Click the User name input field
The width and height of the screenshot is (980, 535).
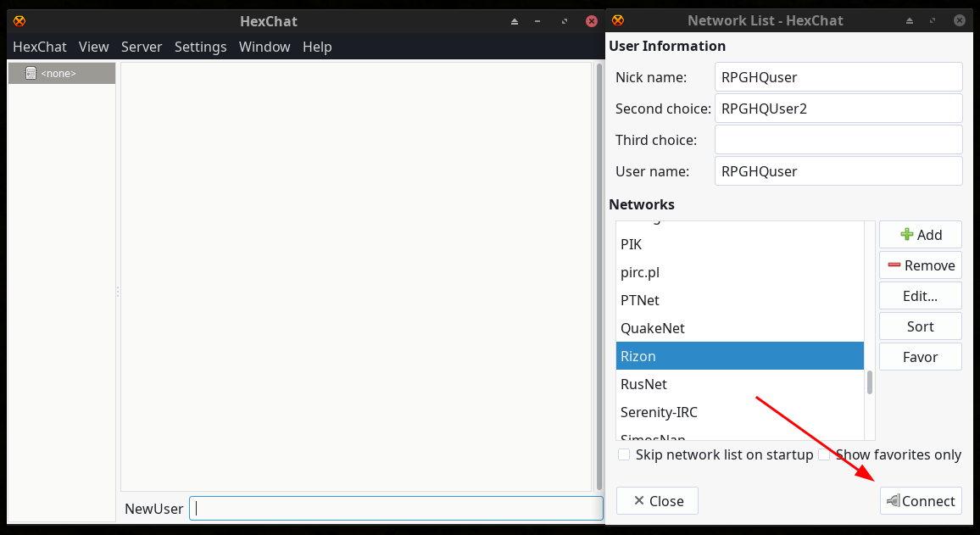click(838, 170)
